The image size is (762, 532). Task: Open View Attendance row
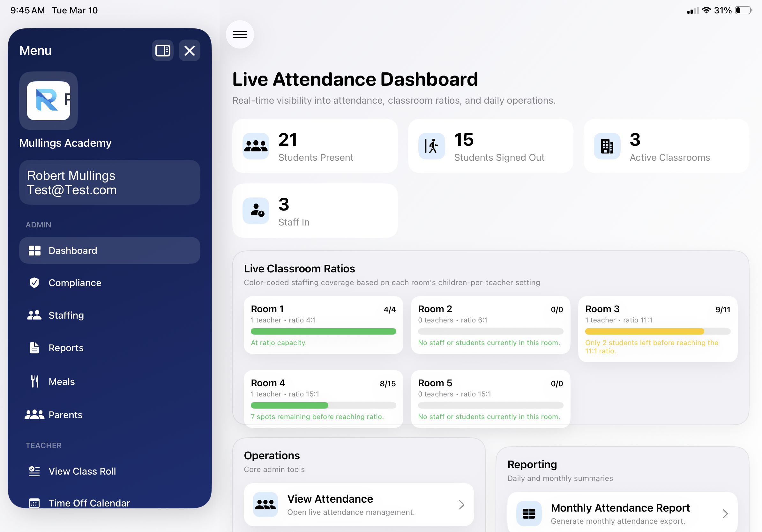coord(359,505)
